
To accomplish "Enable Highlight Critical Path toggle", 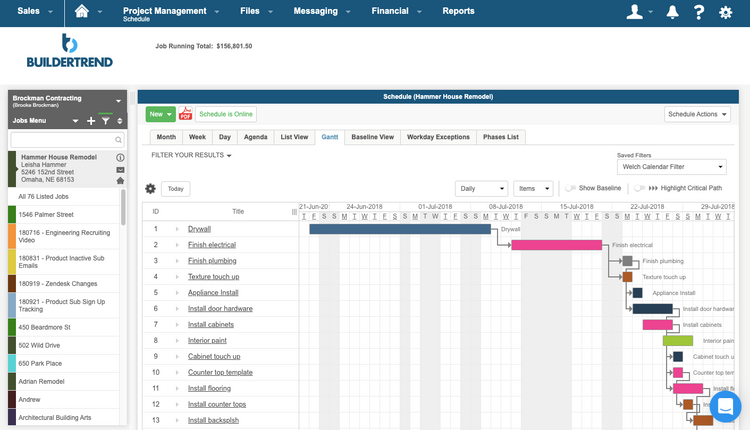I will point(639,188).
